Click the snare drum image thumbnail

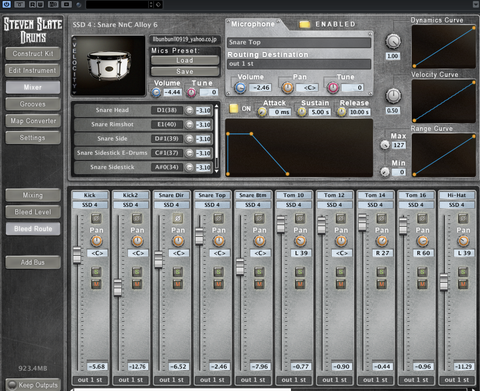(x=109, y=66)
